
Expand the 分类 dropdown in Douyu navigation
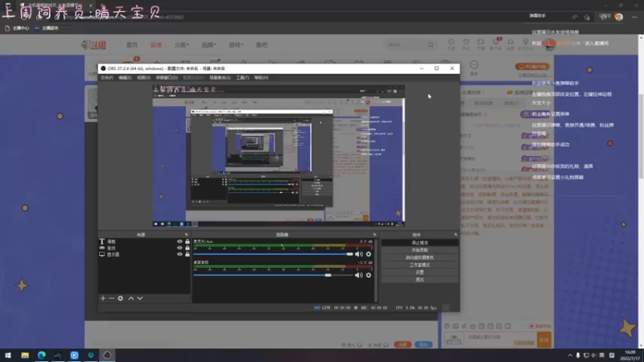pyautogui.click(x=182, y=45)
